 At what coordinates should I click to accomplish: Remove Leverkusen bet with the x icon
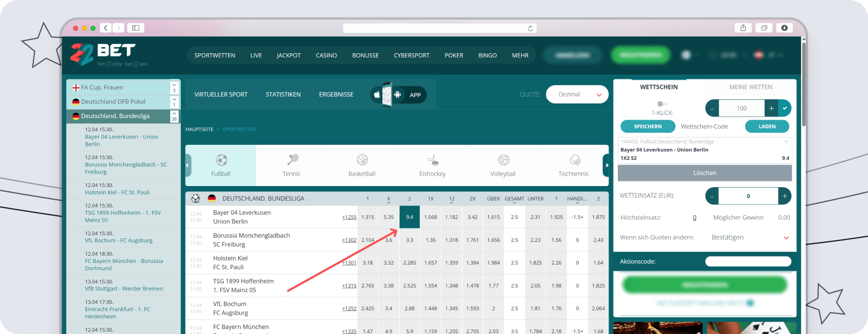[786, 142]
